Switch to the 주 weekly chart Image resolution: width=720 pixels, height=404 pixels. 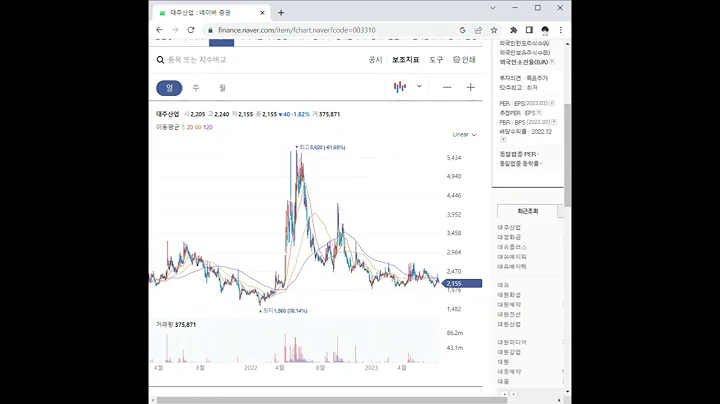[x=196, y=88]
